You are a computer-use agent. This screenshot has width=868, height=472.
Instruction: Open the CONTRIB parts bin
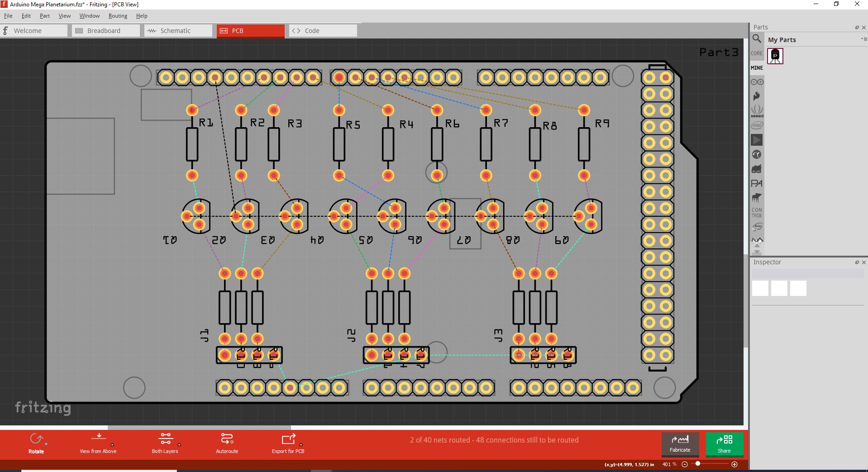(756, 213)
